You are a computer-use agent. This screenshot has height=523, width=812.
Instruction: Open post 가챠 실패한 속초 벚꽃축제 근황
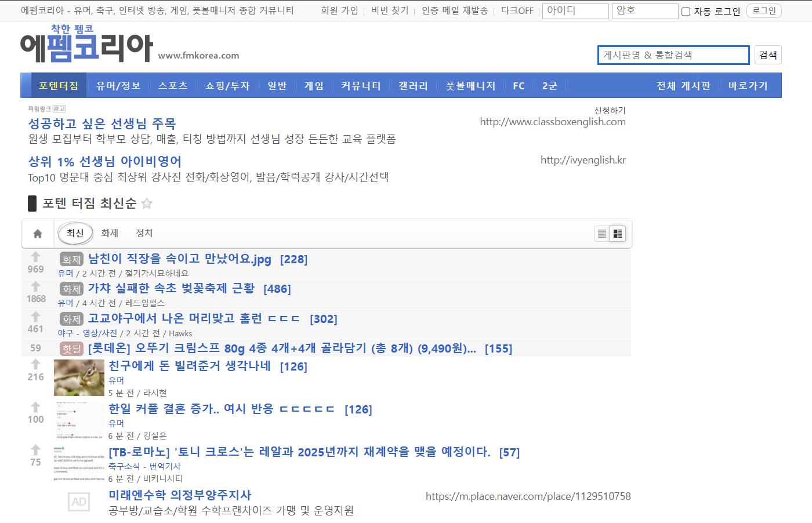click(x=171, y=288)
